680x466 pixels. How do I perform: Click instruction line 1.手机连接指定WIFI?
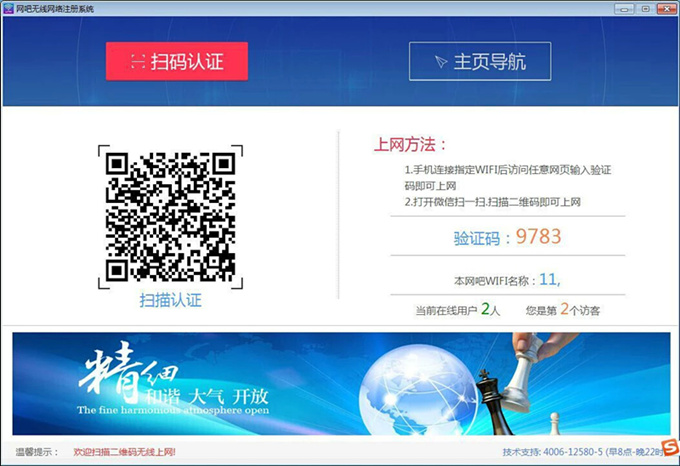508,178
